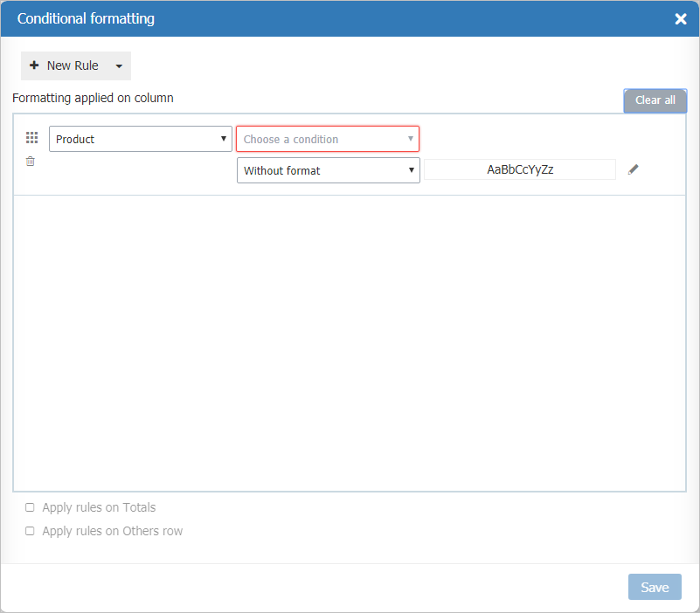Viewport: 700px width, 613px height.
Task: Delete the rule using the trash icon
Action: pyautogui.click(x=30, y=161)
